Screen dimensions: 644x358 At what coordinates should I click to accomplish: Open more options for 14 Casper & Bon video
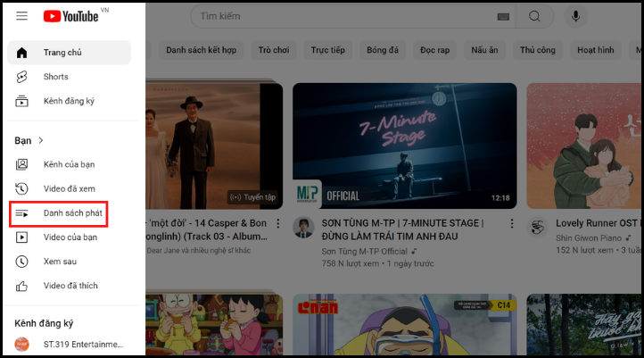click(278, 223)
